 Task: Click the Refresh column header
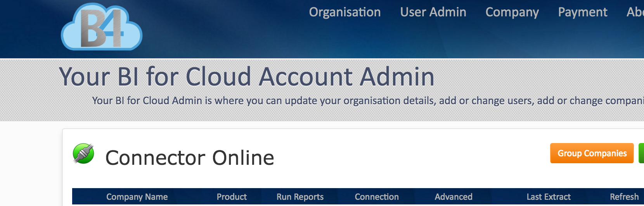pos(624,197)
